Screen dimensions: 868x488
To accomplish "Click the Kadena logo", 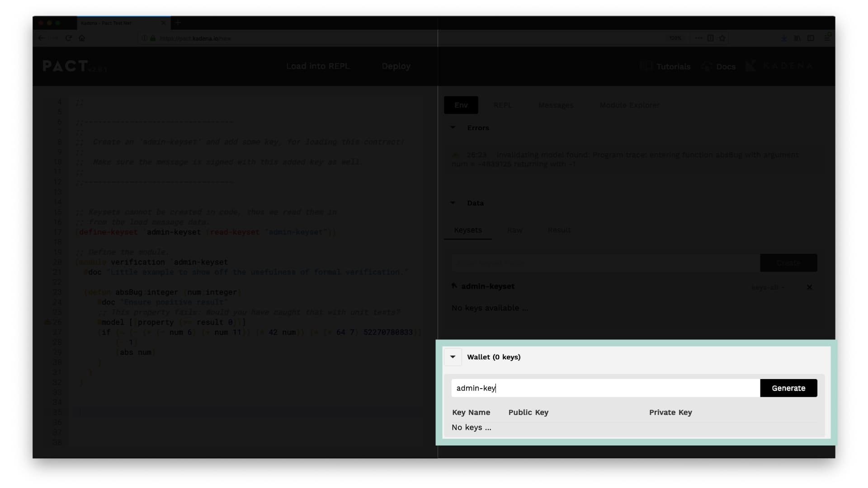I will 779,66.
